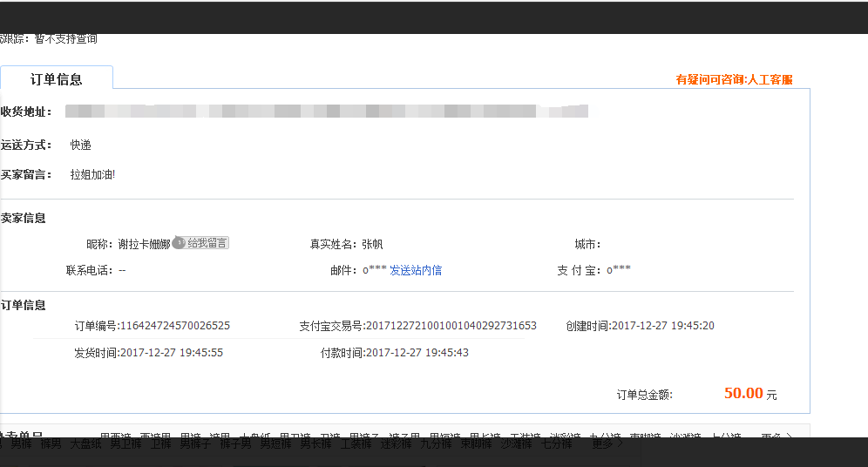This screenshot has height=467, width=868.
Task: Open the 订单信息 tab
Action: tap(57, 78)
